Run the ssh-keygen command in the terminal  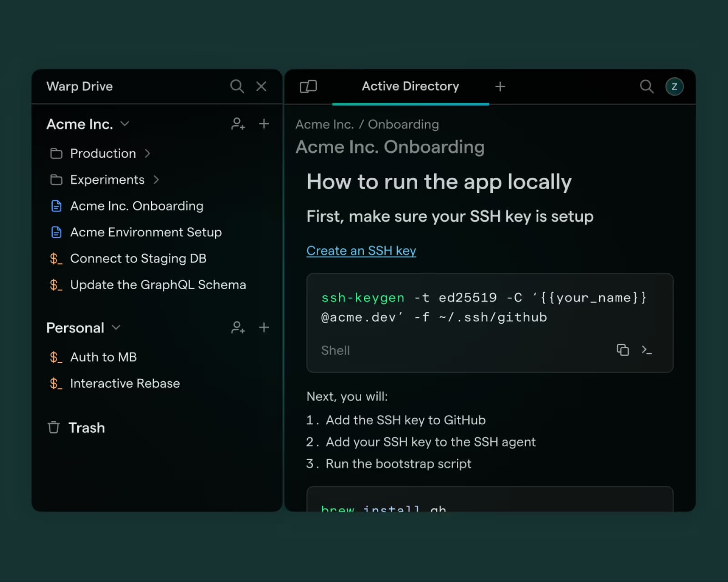tap(647, 350)
